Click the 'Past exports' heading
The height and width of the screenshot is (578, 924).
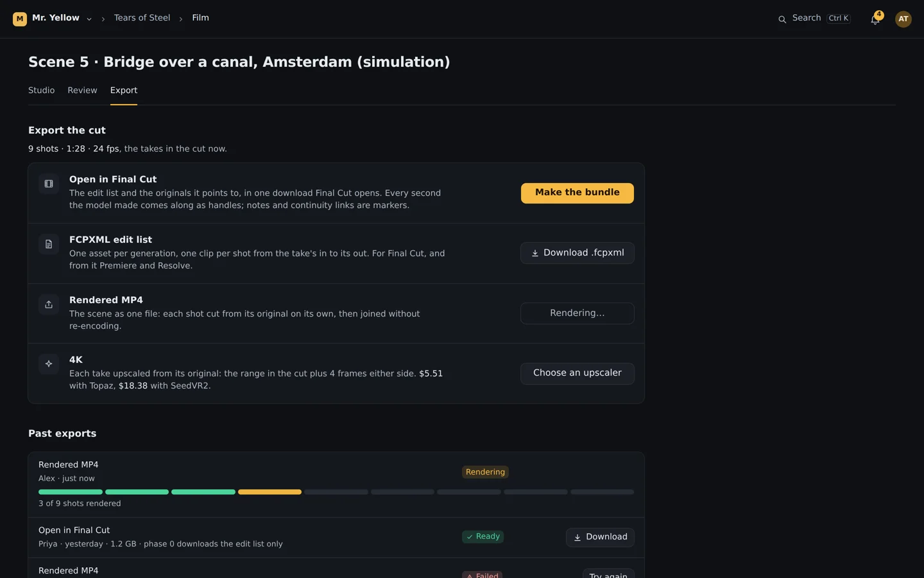pos(62,433)
